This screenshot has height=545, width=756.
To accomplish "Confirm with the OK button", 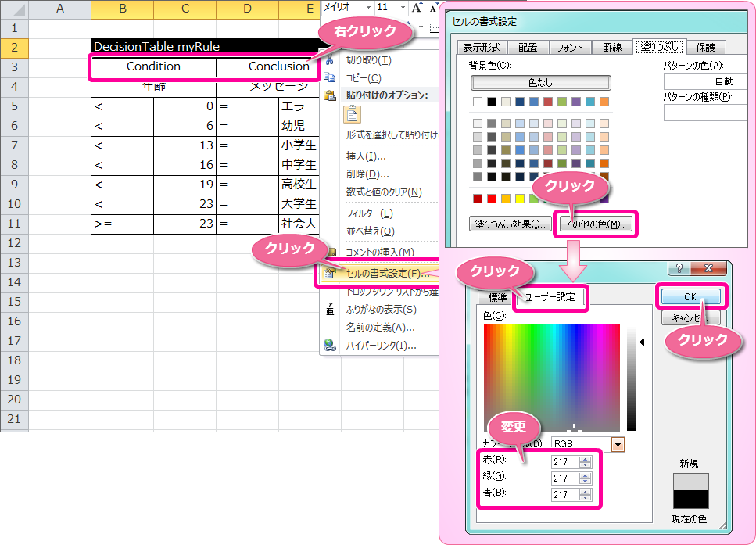I will 690,296.
